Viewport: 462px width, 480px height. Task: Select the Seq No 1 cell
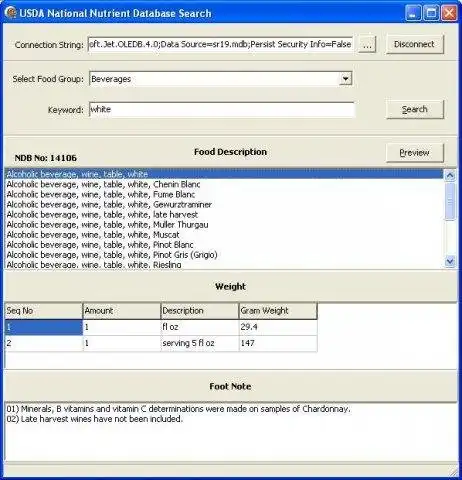click(43, 327)
